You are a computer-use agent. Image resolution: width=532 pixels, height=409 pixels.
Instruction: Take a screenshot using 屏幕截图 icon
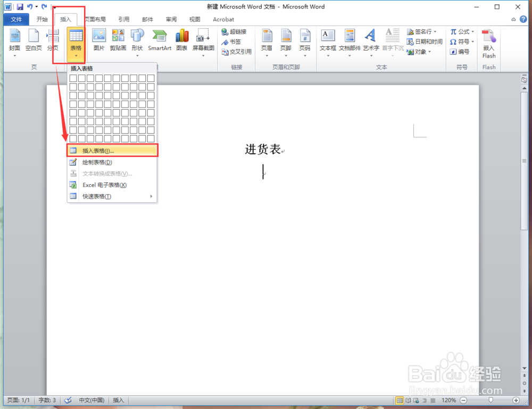203,40
